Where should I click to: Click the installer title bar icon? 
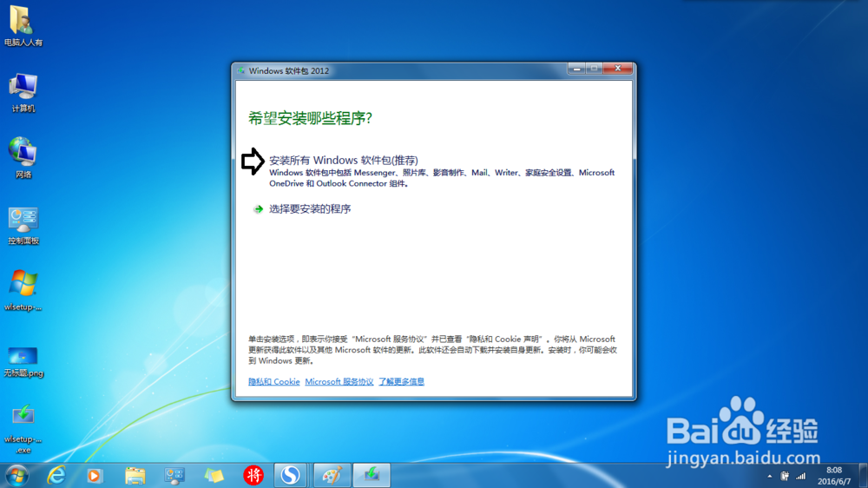pyautogui.click(x=240, y=71)
